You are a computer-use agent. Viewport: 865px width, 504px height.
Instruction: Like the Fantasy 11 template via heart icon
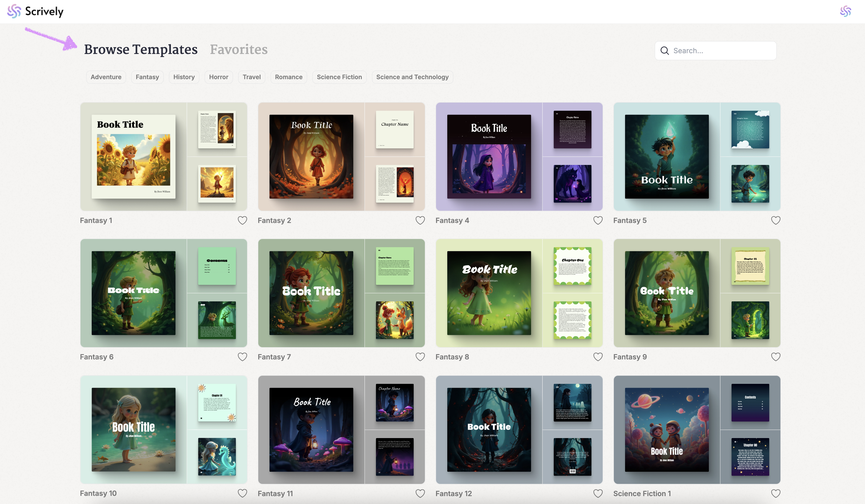420,493
